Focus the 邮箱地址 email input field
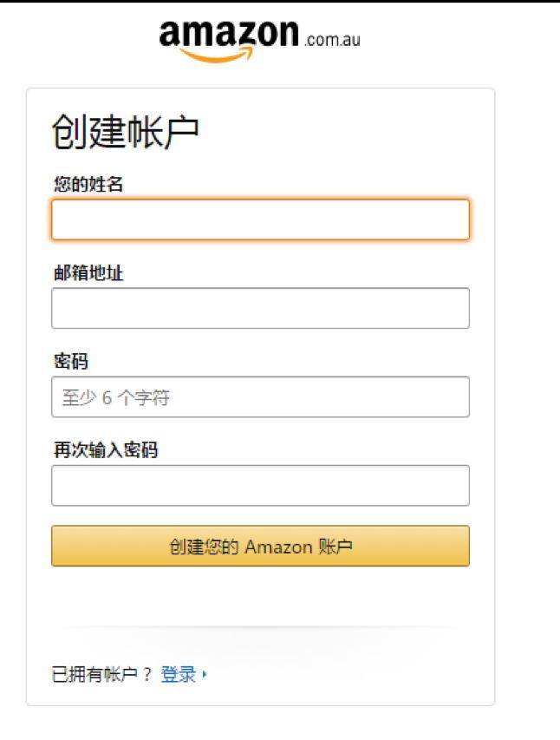 coord(260,308)
